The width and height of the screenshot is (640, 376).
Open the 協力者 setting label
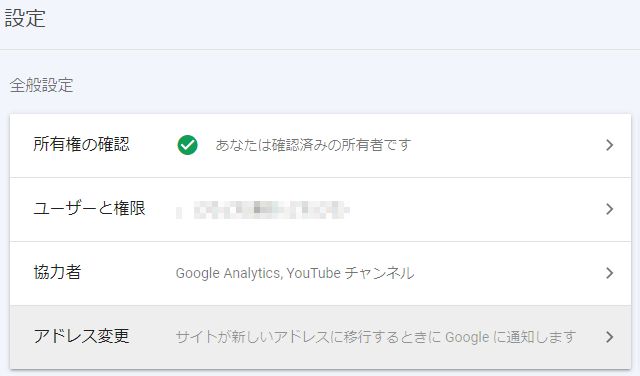(57, 272)
